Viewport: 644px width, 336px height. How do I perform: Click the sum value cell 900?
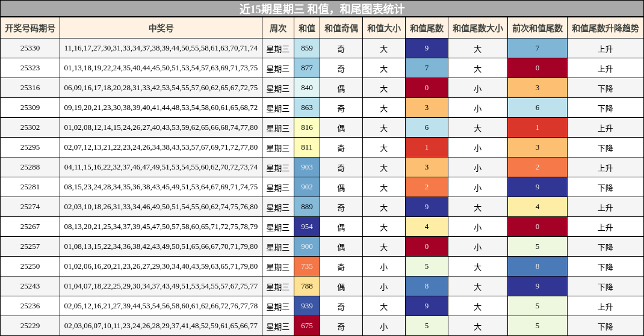(x=307, y=246)
